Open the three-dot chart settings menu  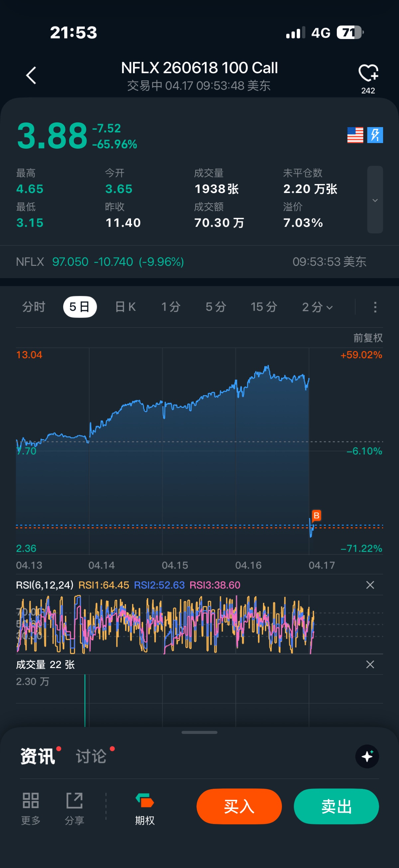coord(375,307)
